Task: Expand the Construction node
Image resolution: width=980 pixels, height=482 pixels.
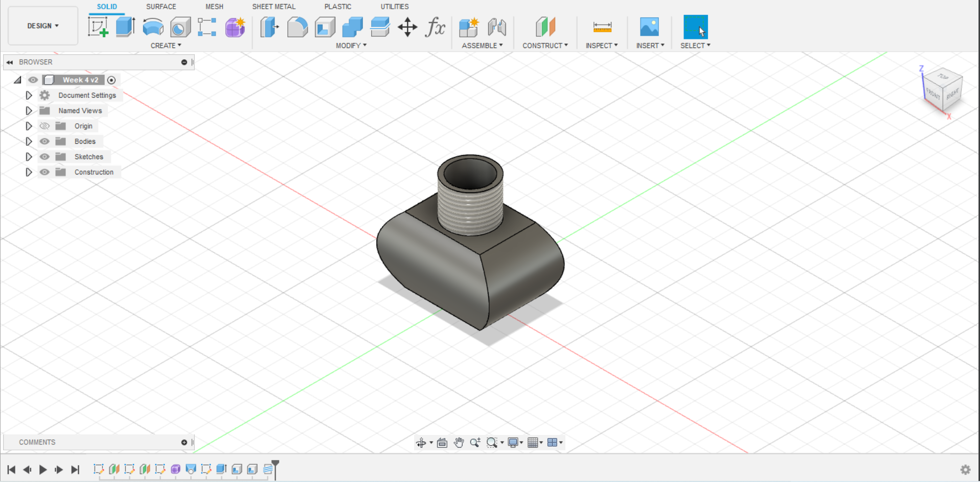Action: coord(29,172)
